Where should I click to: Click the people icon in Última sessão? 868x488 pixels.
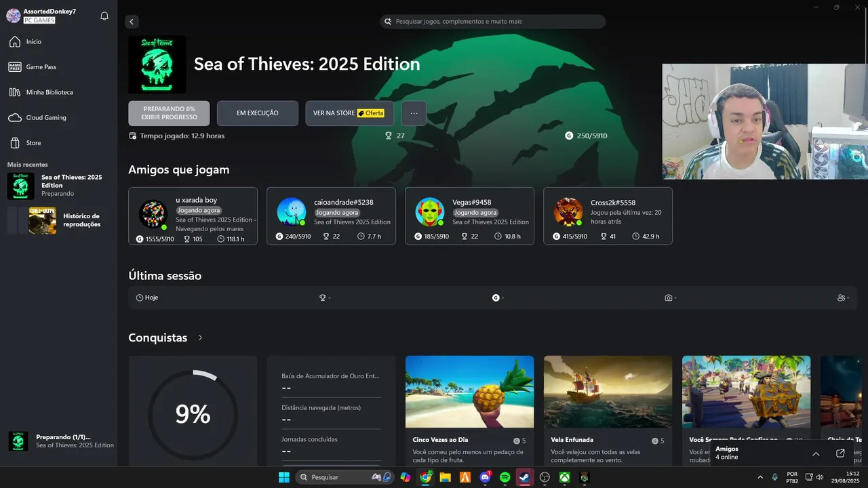(842, 298)
